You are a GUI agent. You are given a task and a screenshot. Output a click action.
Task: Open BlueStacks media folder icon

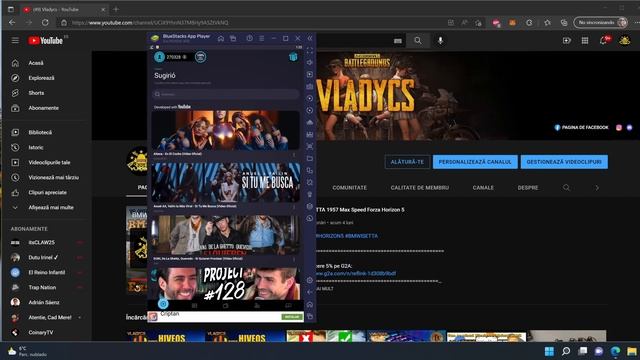tap(310, 158)
